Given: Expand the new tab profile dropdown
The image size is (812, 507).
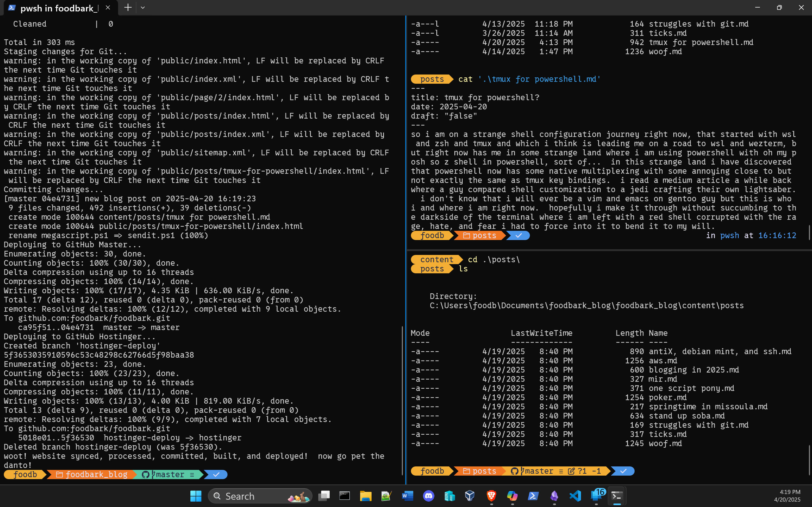Looking at the screenshot, I should (142, 7).
